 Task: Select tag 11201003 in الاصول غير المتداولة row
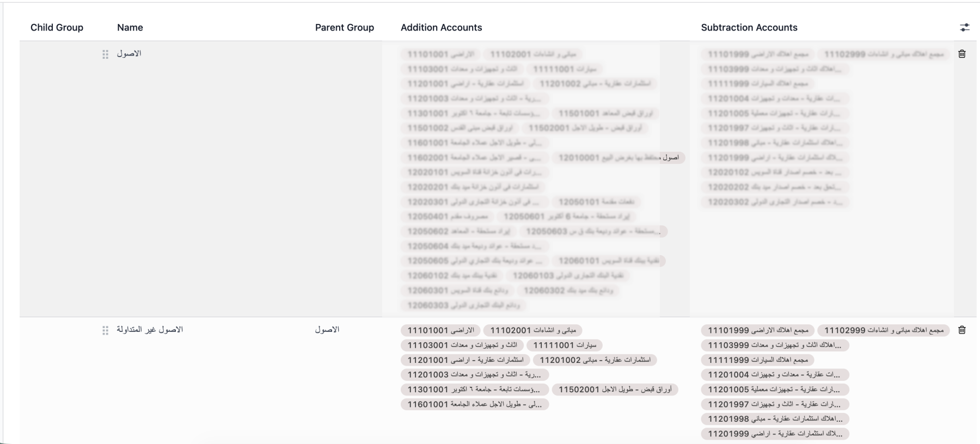[x=475, y=374]
